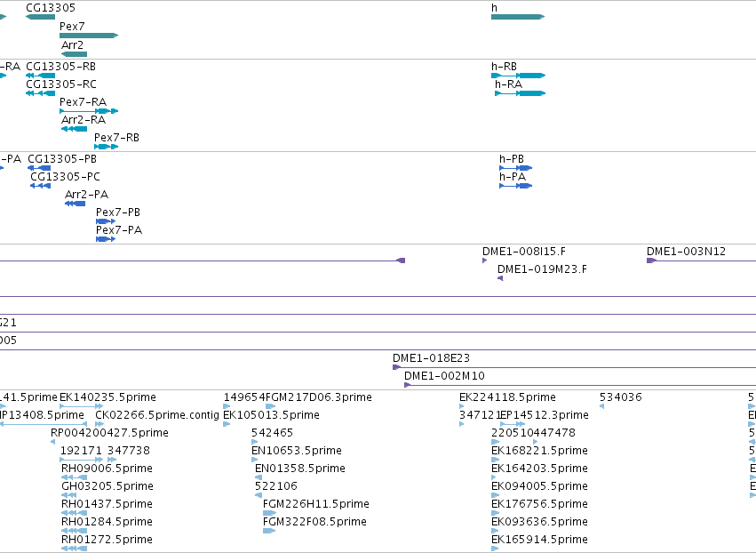756x553 pixels.
Task: Open the Arr2 gene feature
Action: 75,54
